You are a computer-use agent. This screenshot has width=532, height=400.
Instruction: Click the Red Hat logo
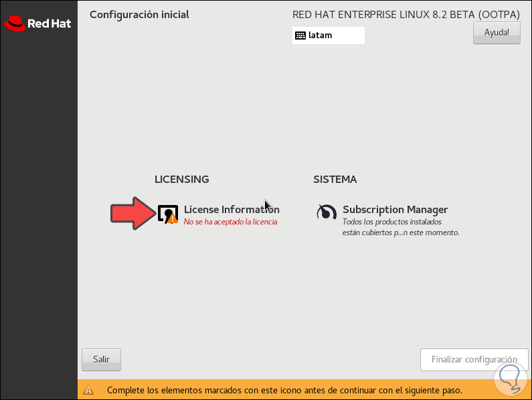coord(37,23)
